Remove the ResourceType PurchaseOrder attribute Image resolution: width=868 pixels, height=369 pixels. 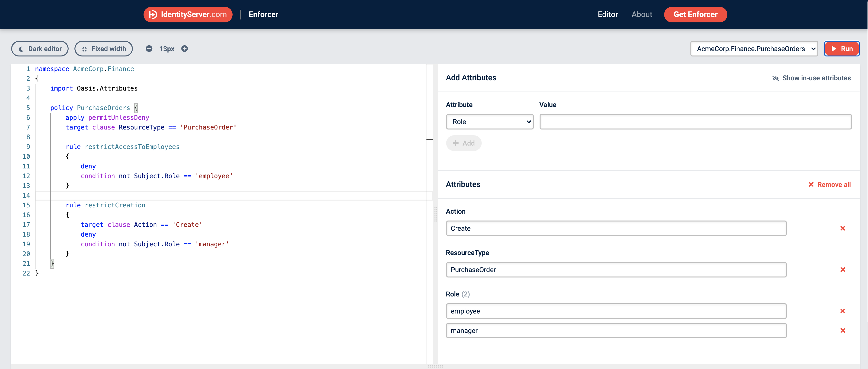point(842,270)
